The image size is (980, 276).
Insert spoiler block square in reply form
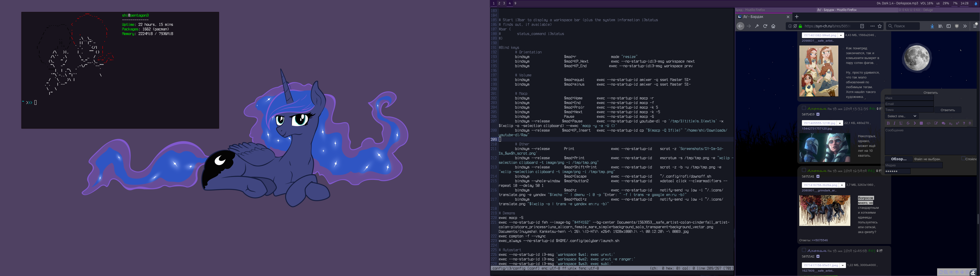tap(921, 123)
